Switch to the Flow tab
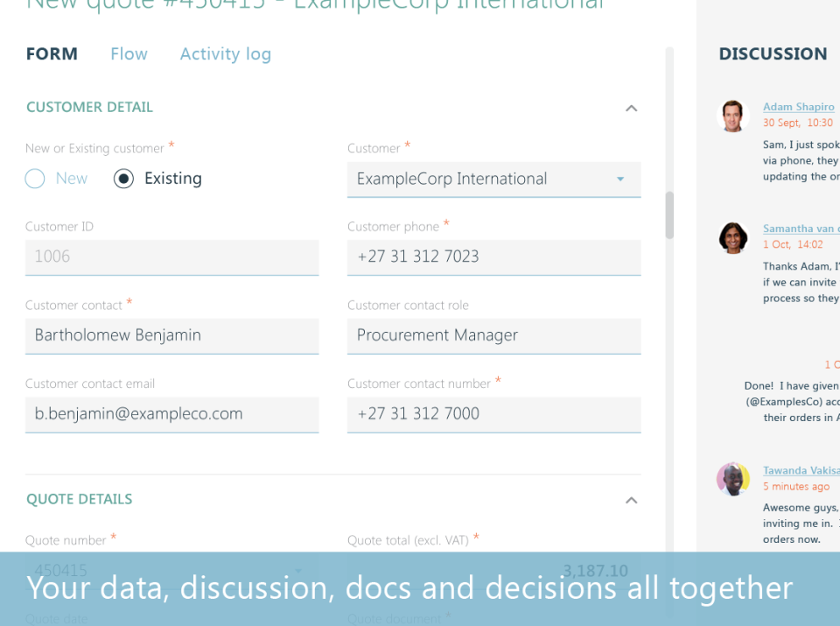Viewport: 840px width, 626px height. (x=129, y=53)
